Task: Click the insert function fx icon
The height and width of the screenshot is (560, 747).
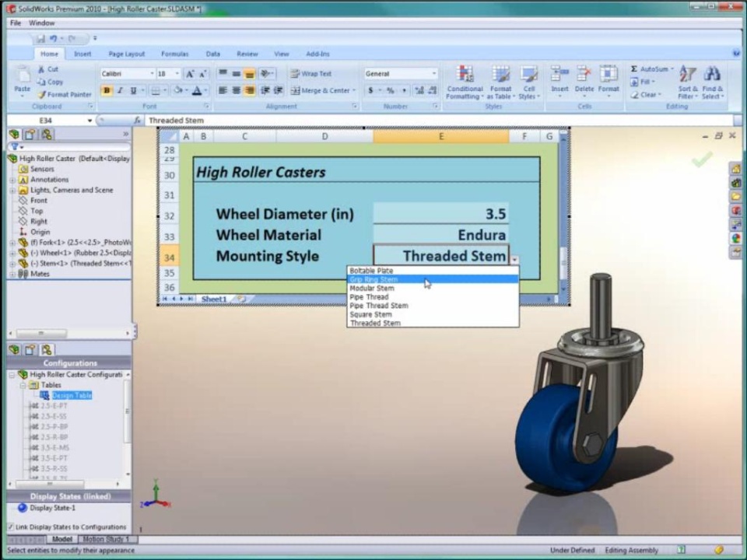Action: 137,121
